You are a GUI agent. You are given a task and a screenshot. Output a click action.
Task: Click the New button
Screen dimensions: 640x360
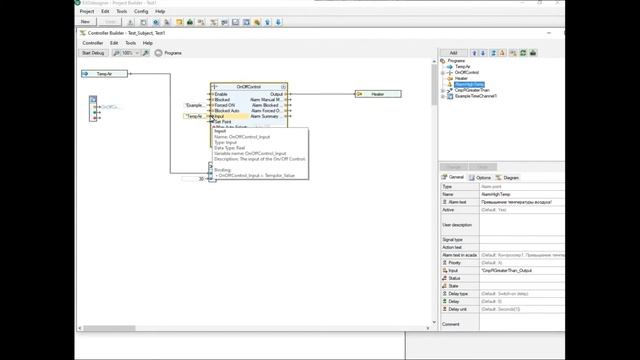(x=85, y=22)
